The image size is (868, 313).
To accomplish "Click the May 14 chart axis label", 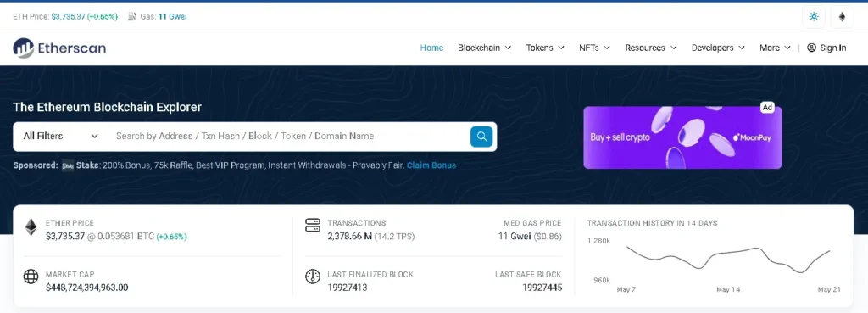I will click(728, 290).
